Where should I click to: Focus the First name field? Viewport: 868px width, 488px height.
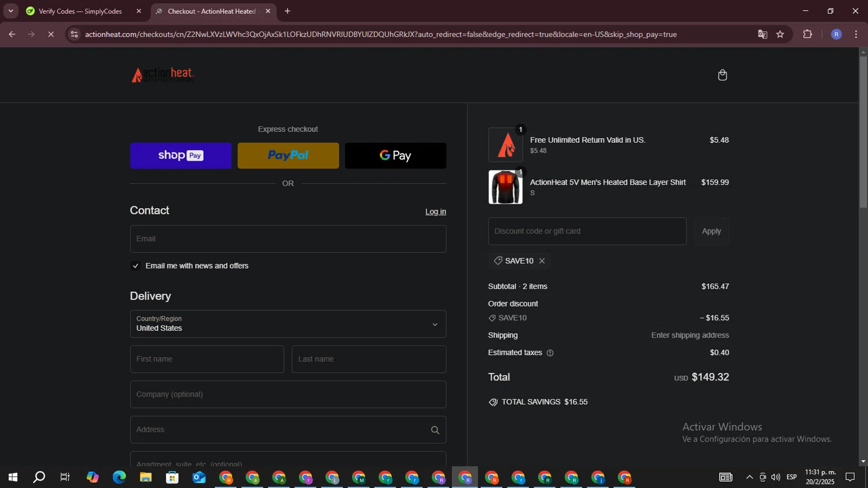tap(207, 359)
